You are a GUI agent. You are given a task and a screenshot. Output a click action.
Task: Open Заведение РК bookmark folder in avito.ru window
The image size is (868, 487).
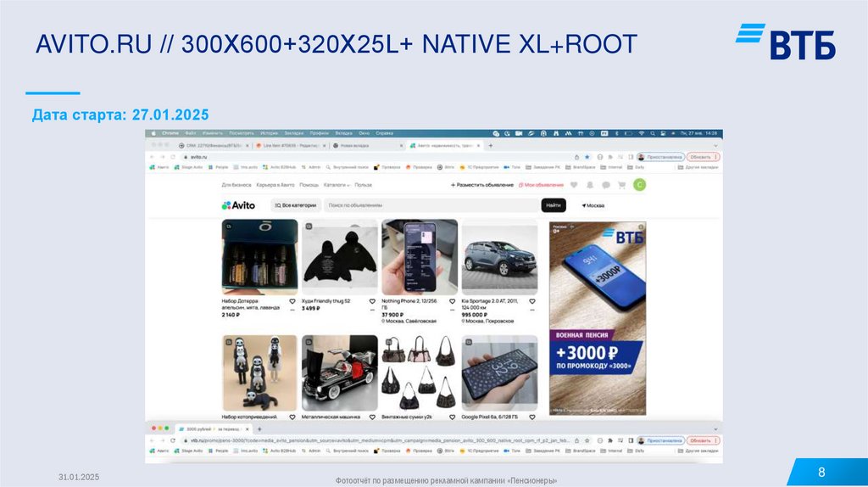click(x=542, y=167)
